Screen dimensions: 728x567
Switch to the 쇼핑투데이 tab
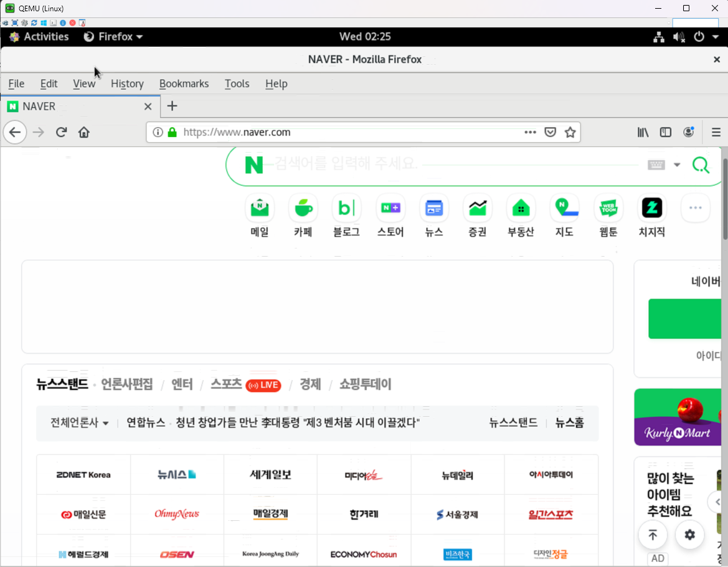pos(366,384)
